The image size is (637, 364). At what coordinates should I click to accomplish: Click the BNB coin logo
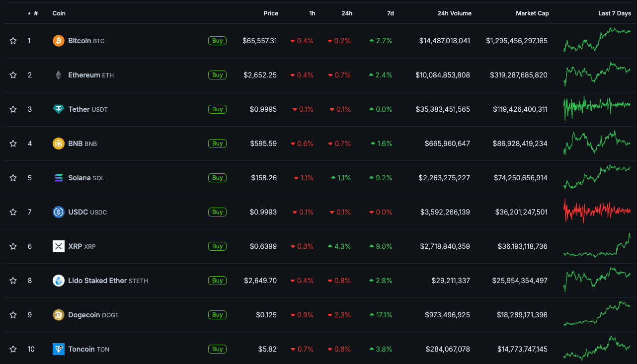(x=59, y=144)
